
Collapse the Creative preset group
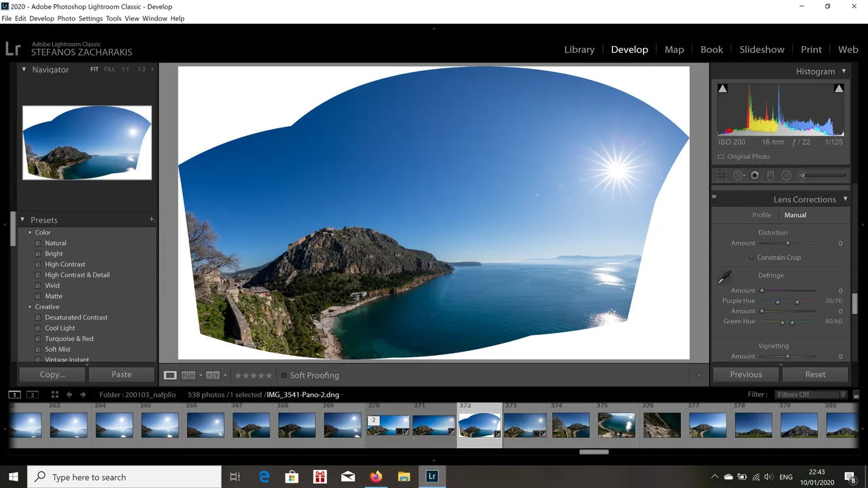[x=30, y=307]
